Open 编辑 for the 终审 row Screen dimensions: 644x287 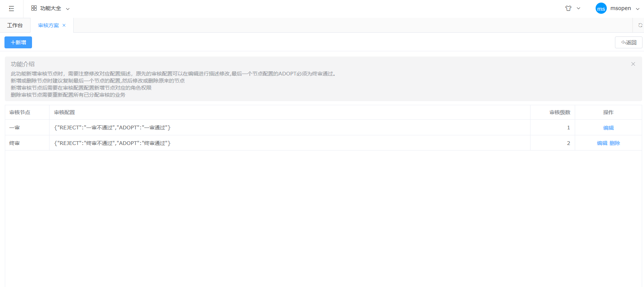[x=602, y=143]
